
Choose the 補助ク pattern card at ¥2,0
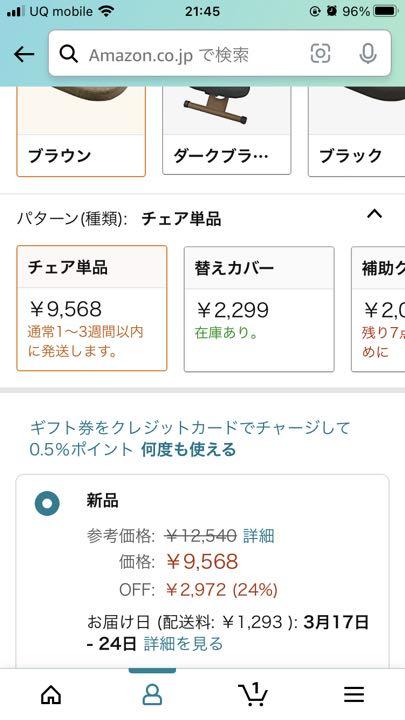[x=378, y=309]
